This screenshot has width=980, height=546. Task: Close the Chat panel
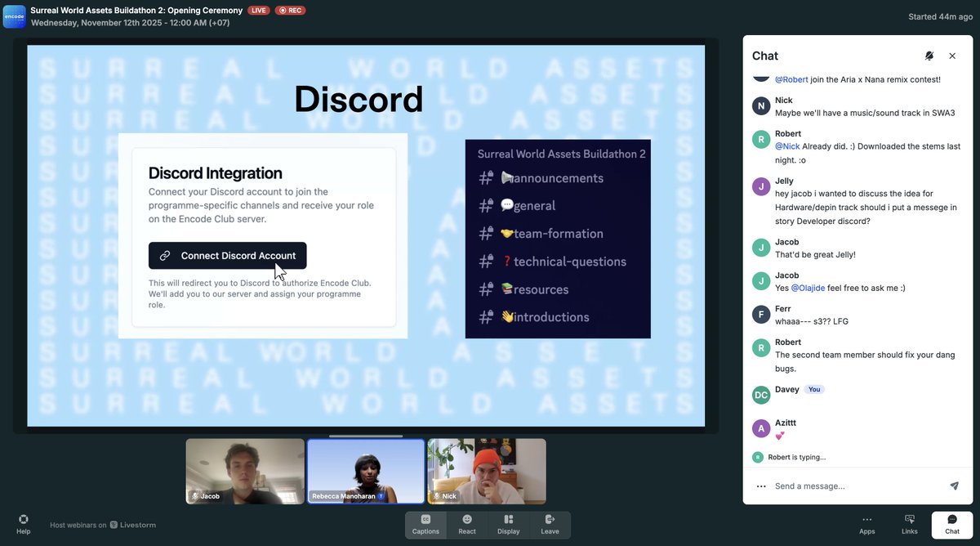tap(952, 56)
